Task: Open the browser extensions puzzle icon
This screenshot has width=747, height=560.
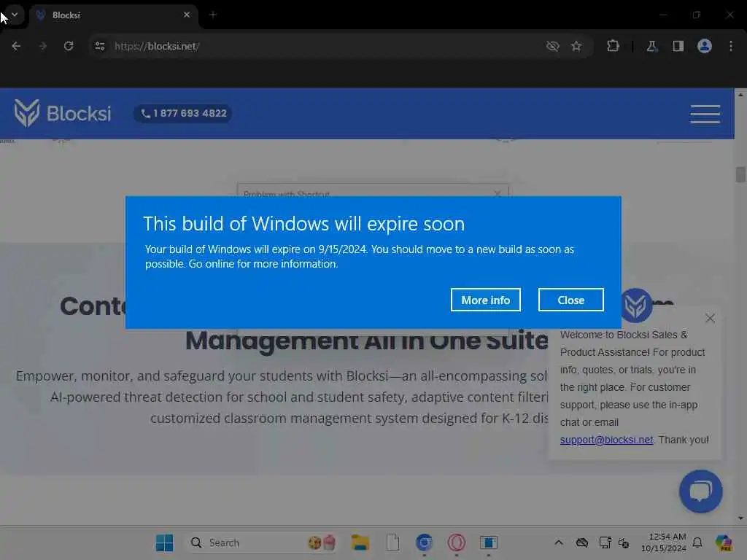Action: pos(613,46)
